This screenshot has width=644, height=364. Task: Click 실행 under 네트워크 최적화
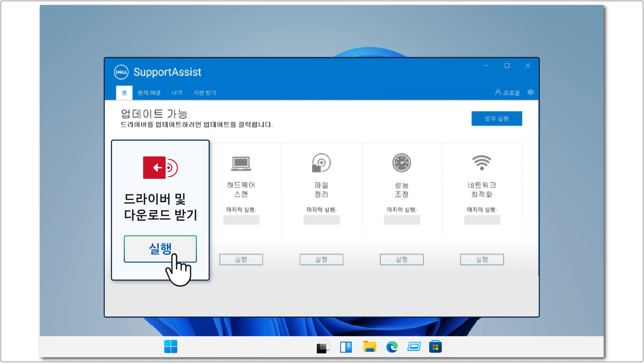(482, 259)
